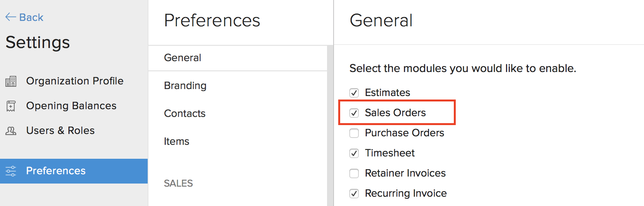The image size is (644, 206).
Task: Open the General preferences tab
Action: [182, 58]
